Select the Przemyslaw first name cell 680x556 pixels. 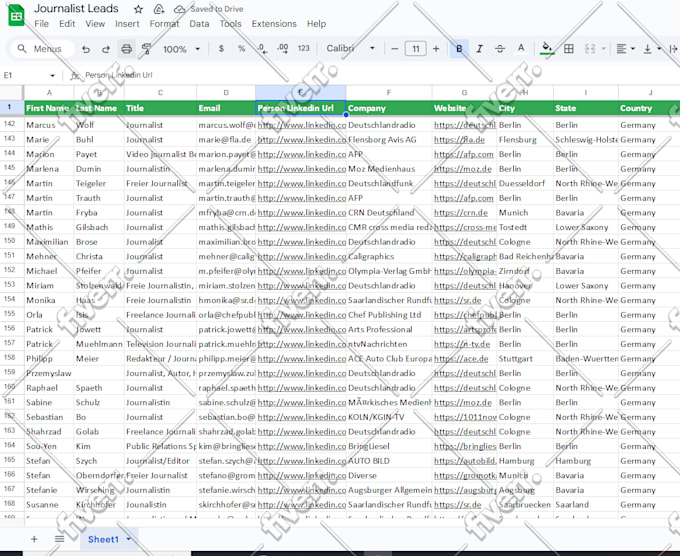pos(49,373)
